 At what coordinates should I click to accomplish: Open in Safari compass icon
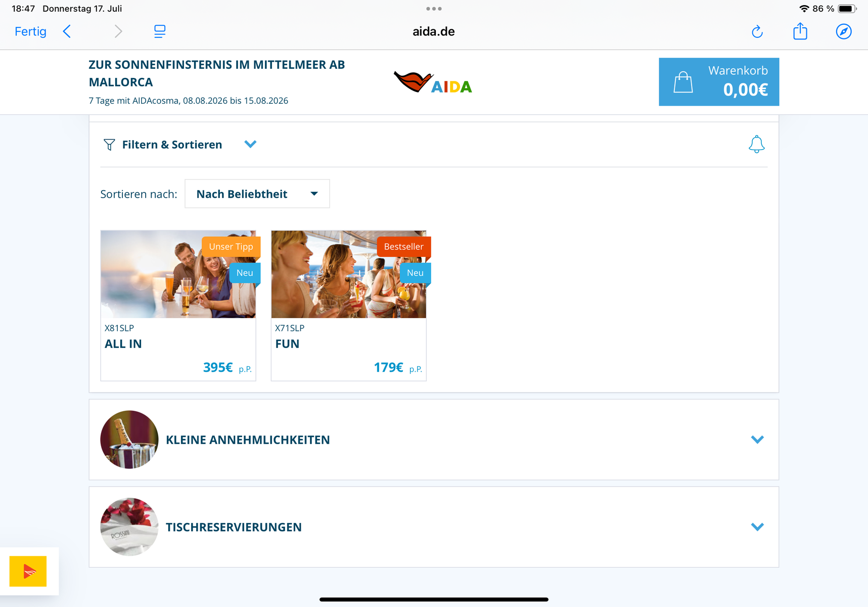(x=843, y=31)
